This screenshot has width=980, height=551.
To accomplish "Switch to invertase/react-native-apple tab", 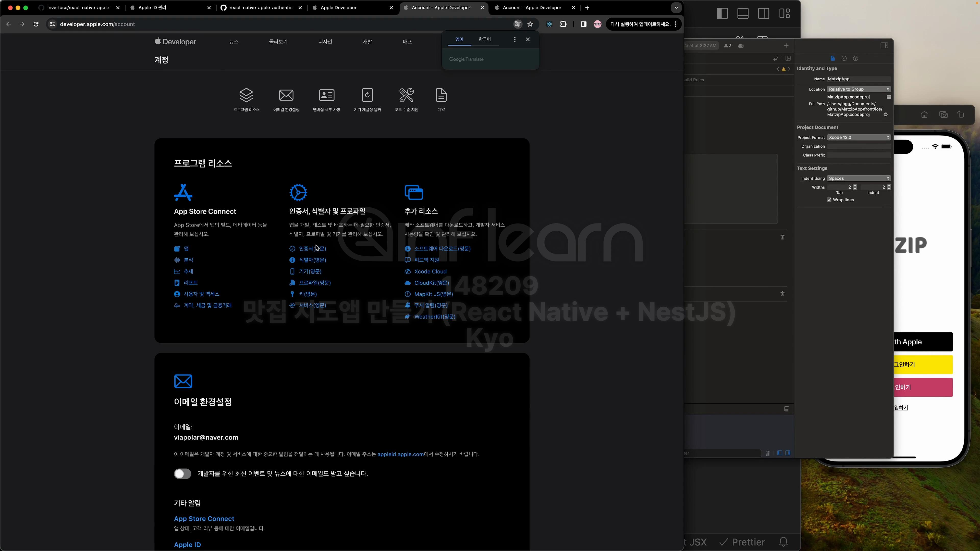I will pos(80,8).
